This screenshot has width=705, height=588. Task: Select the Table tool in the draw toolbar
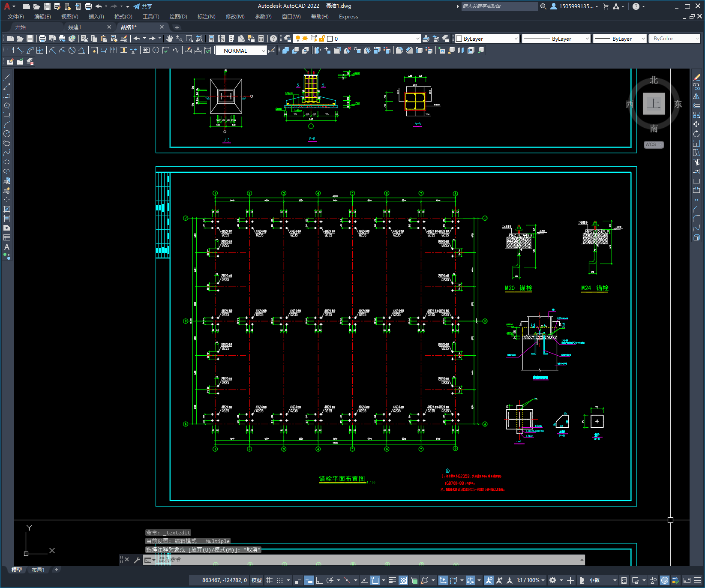click(x=7, y=237)
